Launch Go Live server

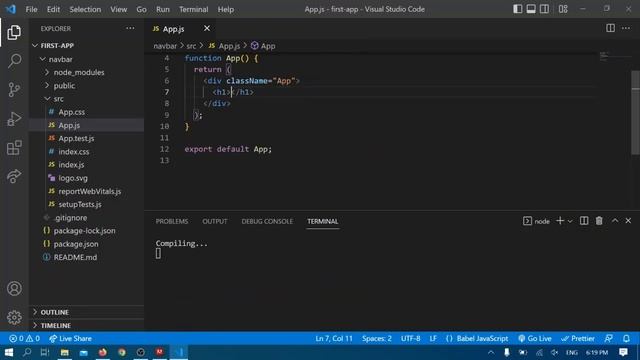coord(535,338)
